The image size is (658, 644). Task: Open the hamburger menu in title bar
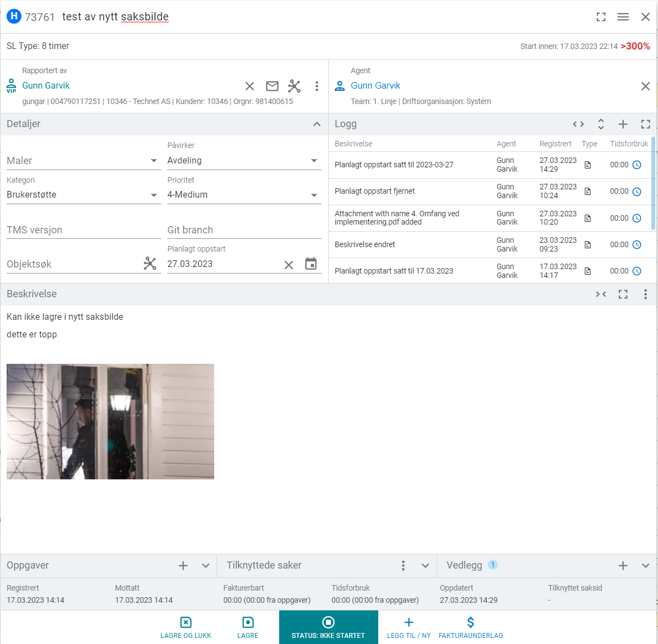pos(623,17)
